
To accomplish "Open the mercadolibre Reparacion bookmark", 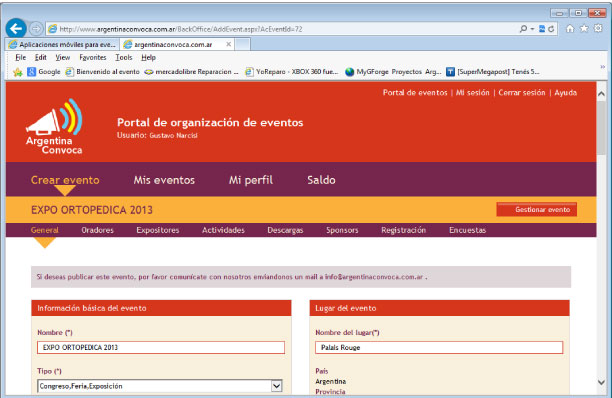I will point(191,72).
